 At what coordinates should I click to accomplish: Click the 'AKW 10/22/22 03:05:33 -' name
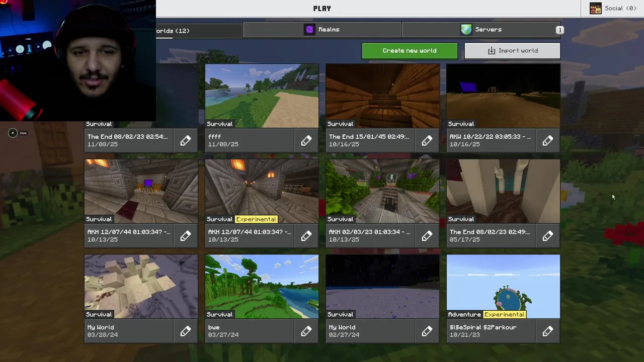(x=490, y=137)
